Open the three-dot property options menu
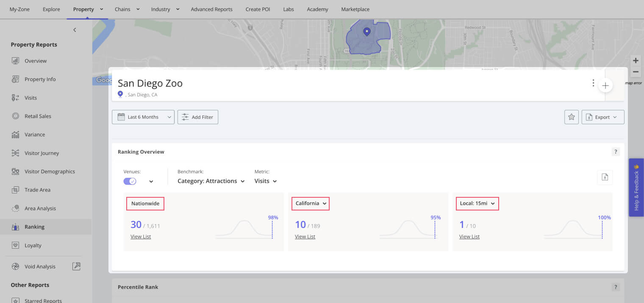 point(593,83)
